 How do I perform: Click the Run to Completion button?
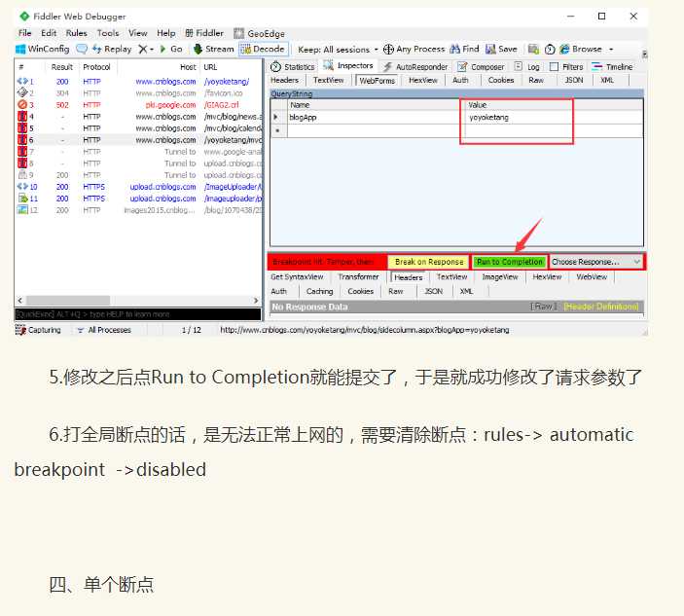509,262
